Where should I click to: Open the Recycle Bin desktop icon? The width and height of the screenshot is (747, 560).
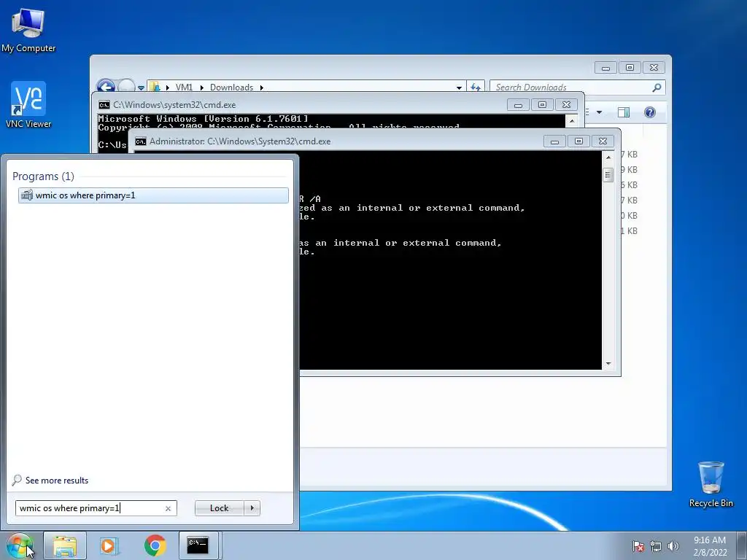tap(711, 484)
